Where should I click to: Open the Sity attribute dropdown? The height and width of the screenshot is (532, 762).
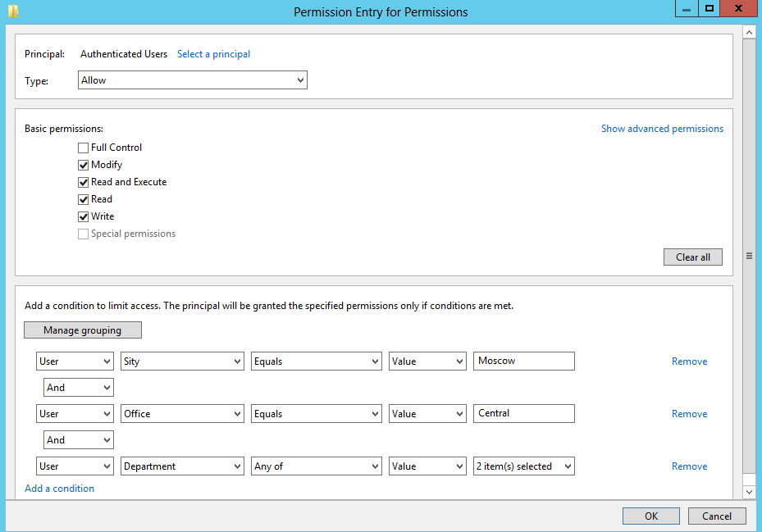pyautogui.click(x=182, y=361)
